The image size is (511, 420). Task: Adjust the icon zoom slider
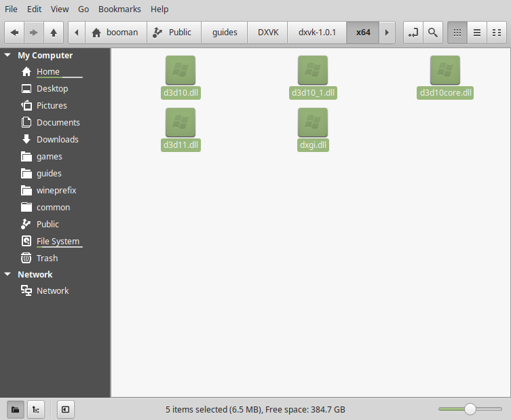click(470, 409)
